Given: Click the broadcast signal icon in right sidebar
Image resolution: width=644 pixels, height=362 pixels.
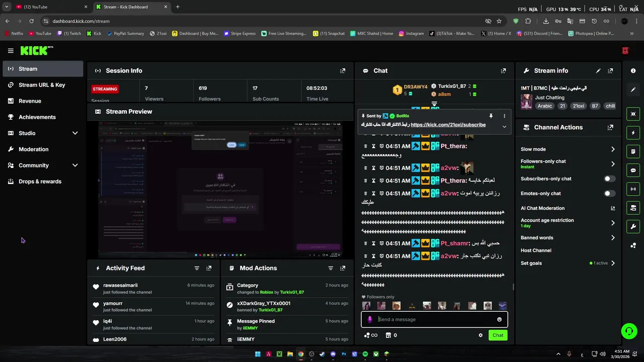Looking at the screenshot, I should click(633, 189).
